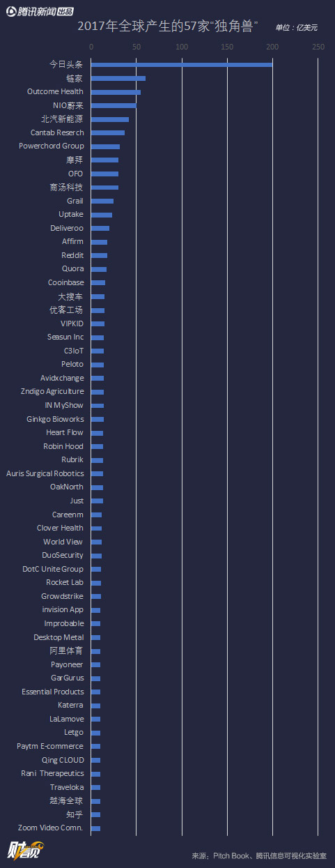Select the Zoom Video Comn. label
The width and height of the screenshot is (335, 868).
tap(51, 828)
